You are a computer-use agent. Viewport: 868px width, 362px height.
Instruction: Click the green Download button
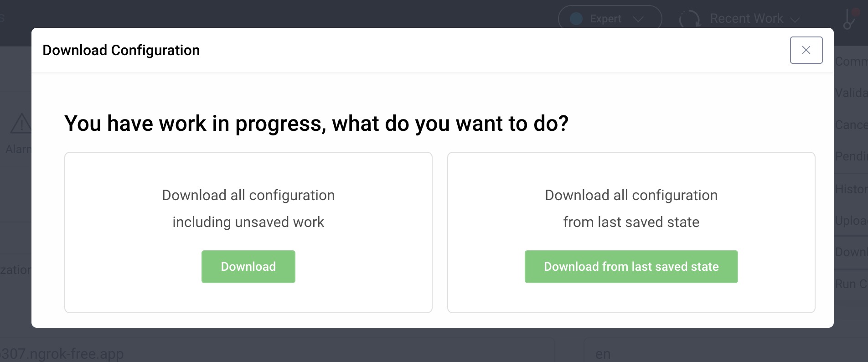point(248,266)
